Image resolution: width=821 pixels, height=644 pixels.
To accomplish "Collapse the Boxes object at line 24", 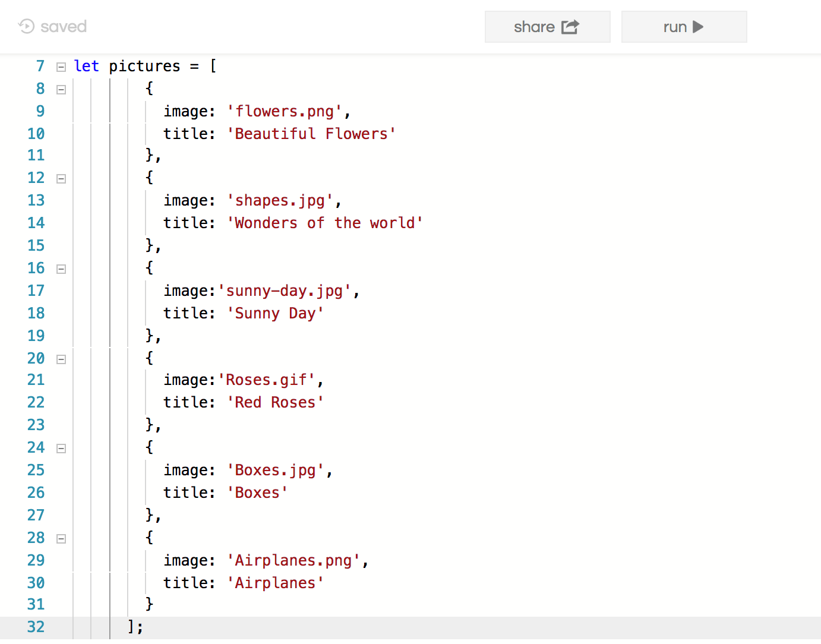I will click(x=61, y=449).
